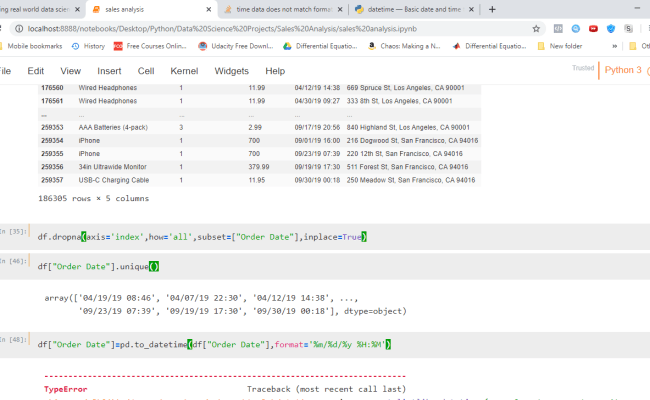Open Udacity Free Download bookmark
The width and height of the screenshot is (650, 400).
tap(236, 46)
